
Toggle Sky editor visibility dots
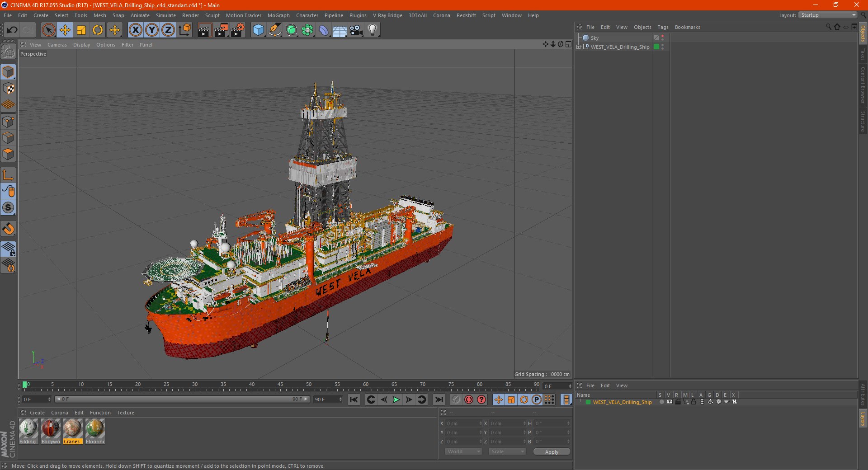(663, 38)
